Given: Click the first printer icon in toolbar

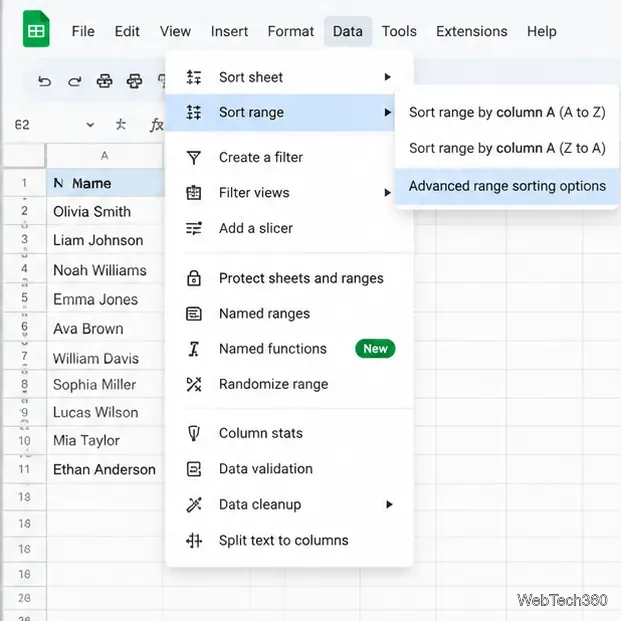Looking at the screenshot, I should [105, 81].
